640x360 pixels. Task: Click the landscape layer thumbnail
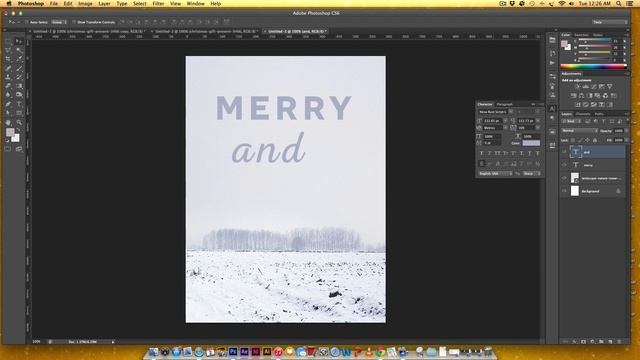click(575, 178)
